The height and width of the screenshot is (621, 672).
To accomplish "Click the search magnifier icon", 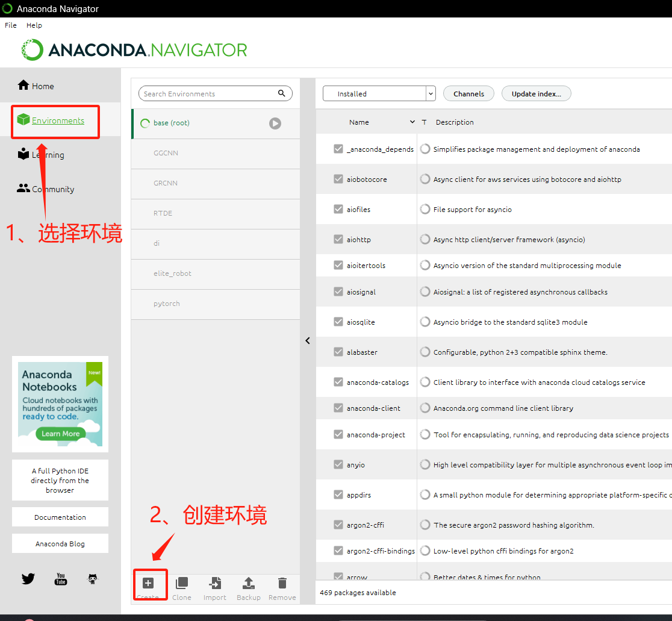I will click(x=282, y=93).
